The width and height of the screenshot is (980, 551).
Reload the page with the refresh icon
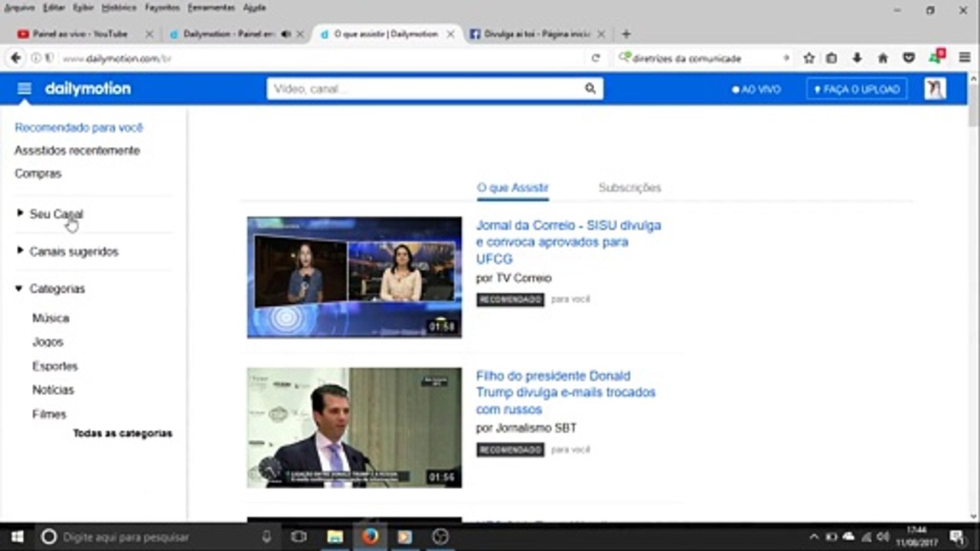coord(596,58)
